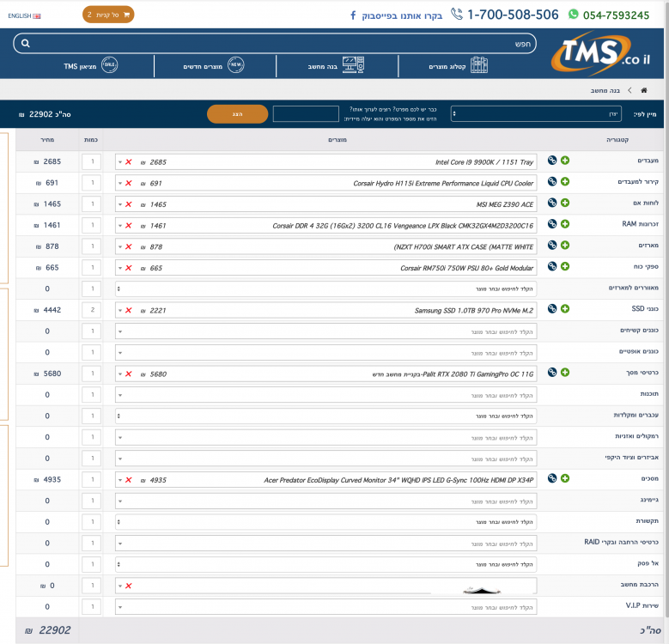The width and height of the screenshot is (669, 644).
Task: Add another CPU cooler row with plus
Action: [565, 182]
